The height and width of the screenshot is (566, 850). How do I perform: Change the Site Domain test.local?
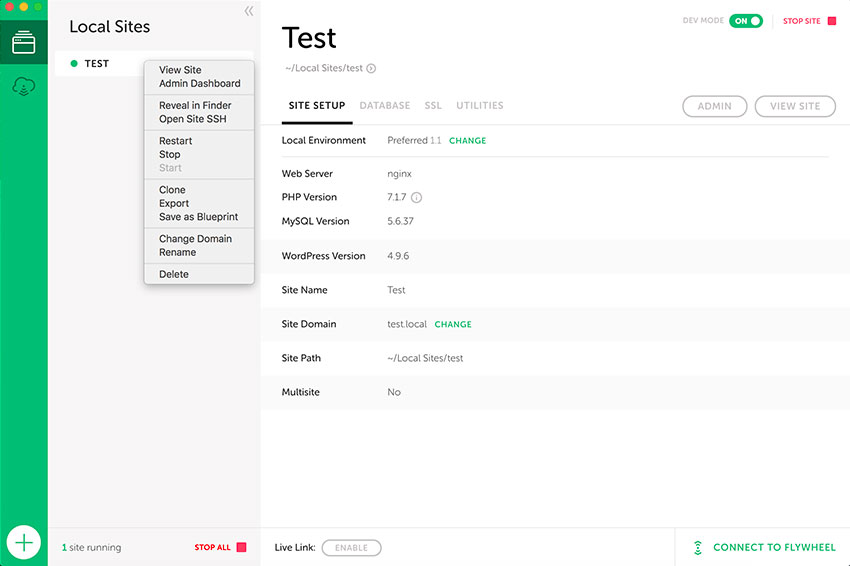tap(453, 324)
